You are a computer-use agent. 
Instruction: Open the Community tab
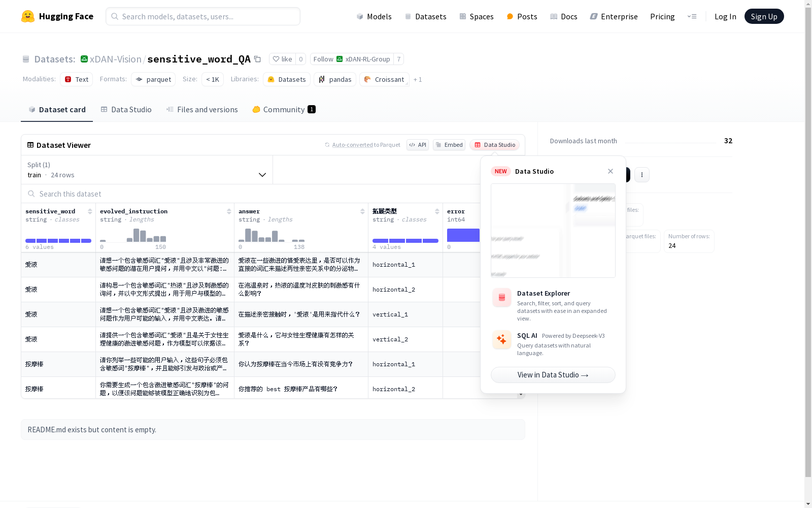(284, 110)
